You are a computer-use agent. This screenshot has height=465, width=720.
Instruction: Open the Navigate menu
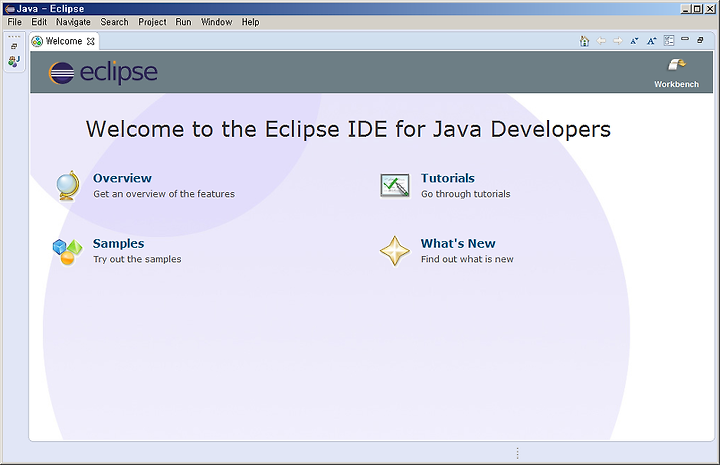point(73,22)
